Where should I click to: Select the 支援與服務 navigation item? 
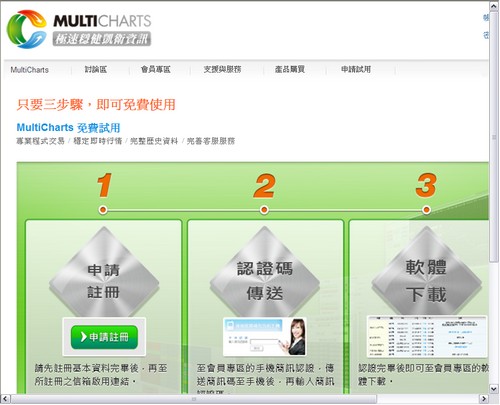click(222, 69)
